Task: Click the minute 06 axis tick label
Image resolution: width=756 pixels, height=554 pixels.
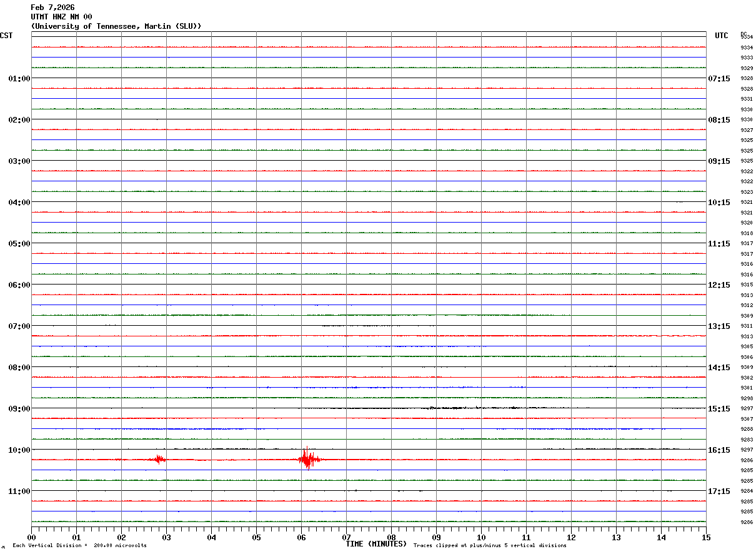Action: click(x=301, y=537)
